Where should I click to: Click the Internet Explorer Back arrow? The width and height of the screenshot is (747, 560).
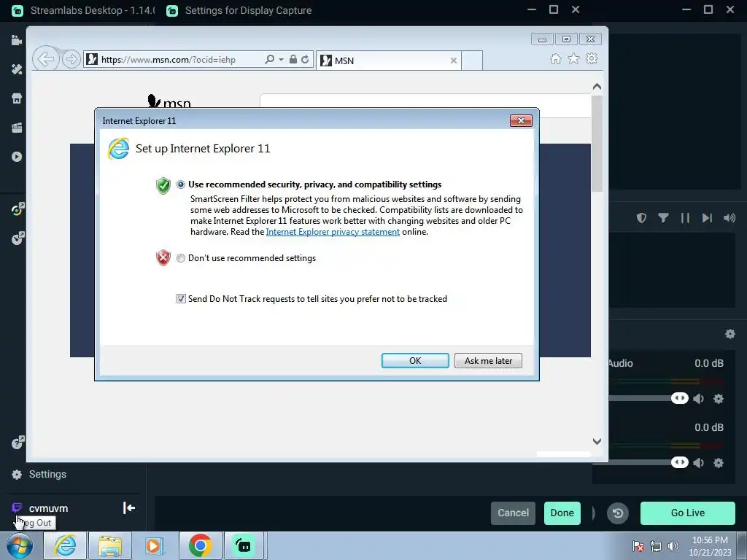click(46, 59)
